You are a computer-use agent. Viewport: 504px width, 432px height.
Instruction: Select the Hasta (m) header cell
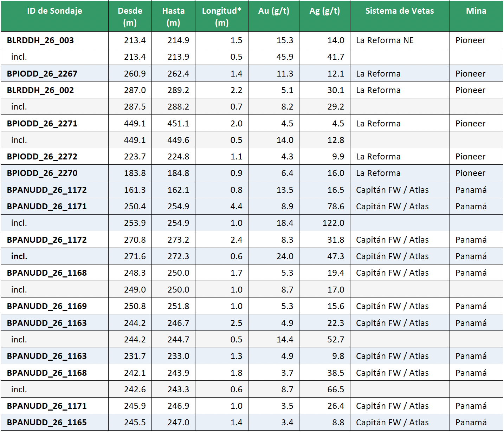[173, 16]
